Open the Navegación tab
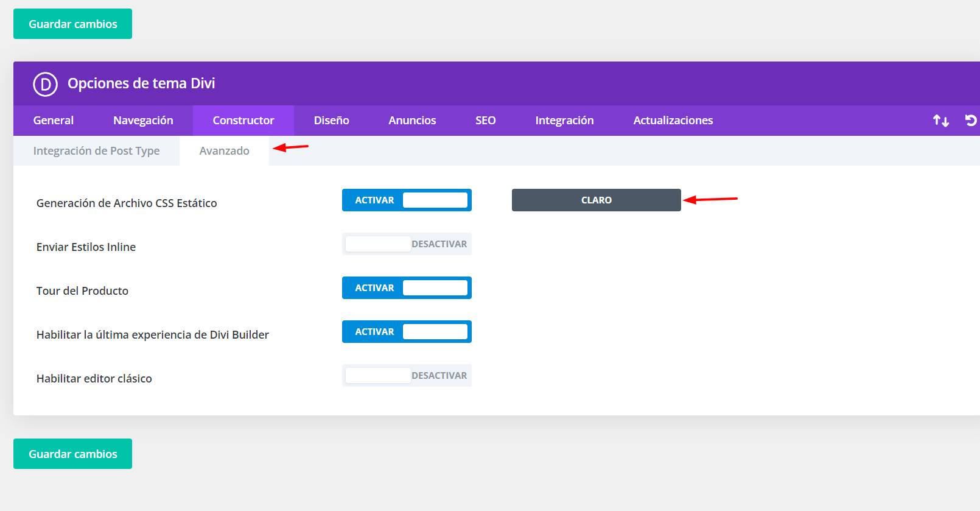This screenshot has height=511, width=980. pyautogui.click(x=143, y=121)
